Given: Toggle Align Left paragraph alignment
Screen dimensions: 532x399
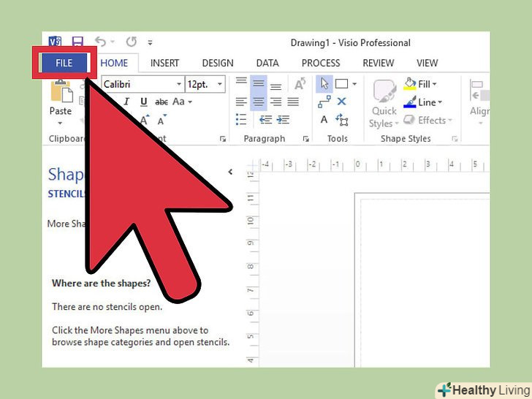Looking at the screenshot, I should click(x=241, y=102).
